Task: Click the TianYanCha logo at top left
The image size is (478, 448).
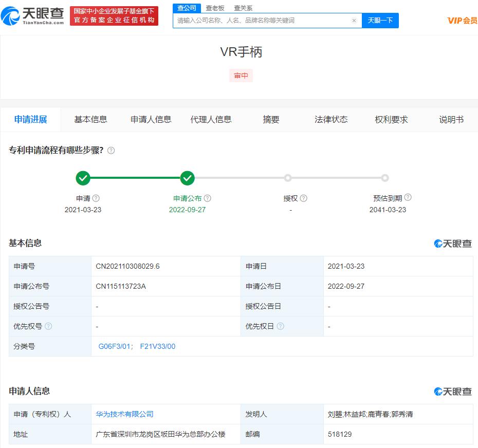Action: [x=32, y=16]
